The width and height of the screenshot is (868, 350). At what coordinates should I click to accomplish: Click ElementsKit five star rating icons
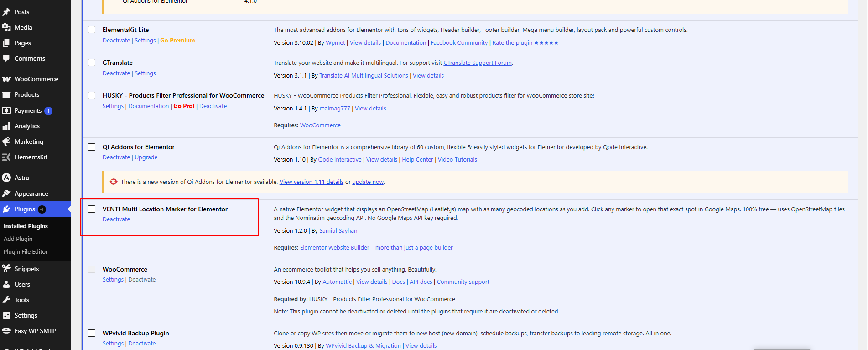(546, 43)
